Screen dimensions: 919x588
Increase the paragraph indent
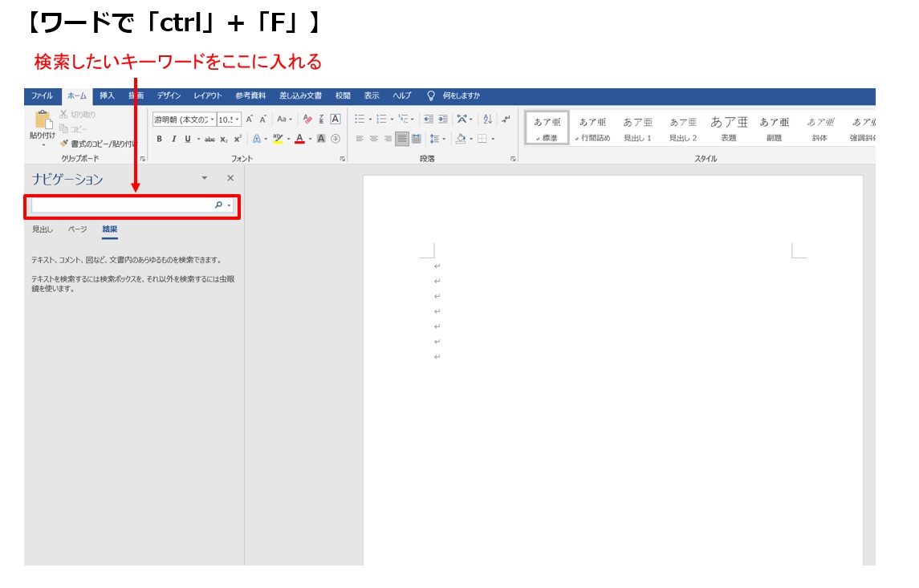pos(443,119)
